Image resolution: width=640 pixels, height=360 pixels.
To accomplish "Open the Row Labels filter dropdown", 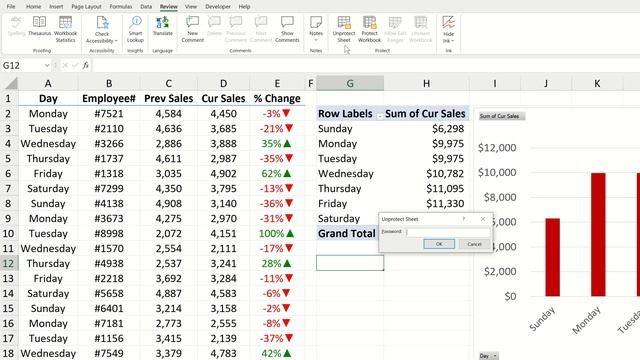I will click(x=380, y=116).
